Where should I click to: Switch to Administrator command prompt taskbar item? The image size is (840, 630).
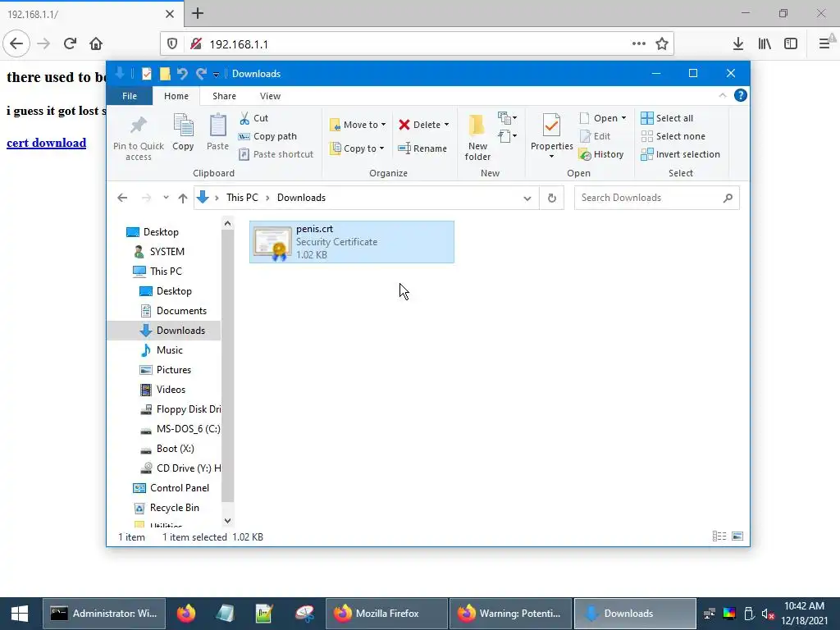click(x=104, y=614)
